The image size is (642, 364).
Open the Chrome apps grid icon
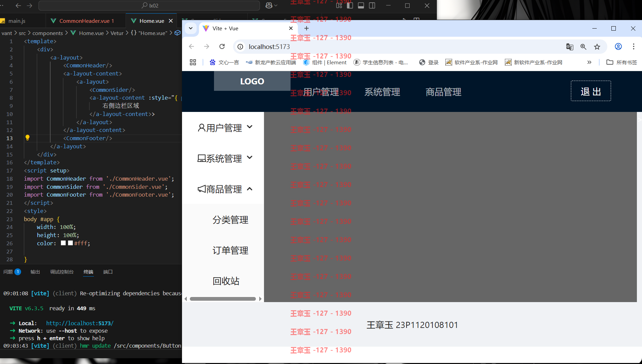point(193,62)
